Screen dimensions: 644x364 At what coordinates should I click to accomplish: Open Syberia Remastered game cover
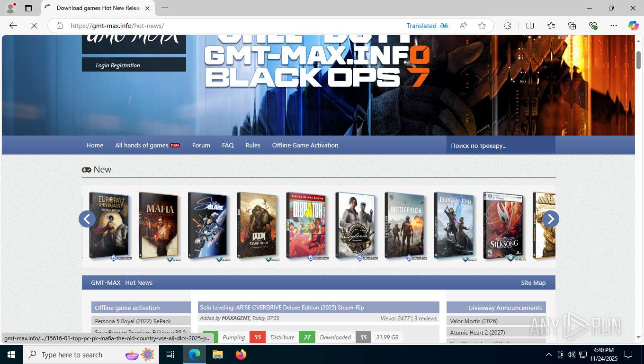(356, 226)
